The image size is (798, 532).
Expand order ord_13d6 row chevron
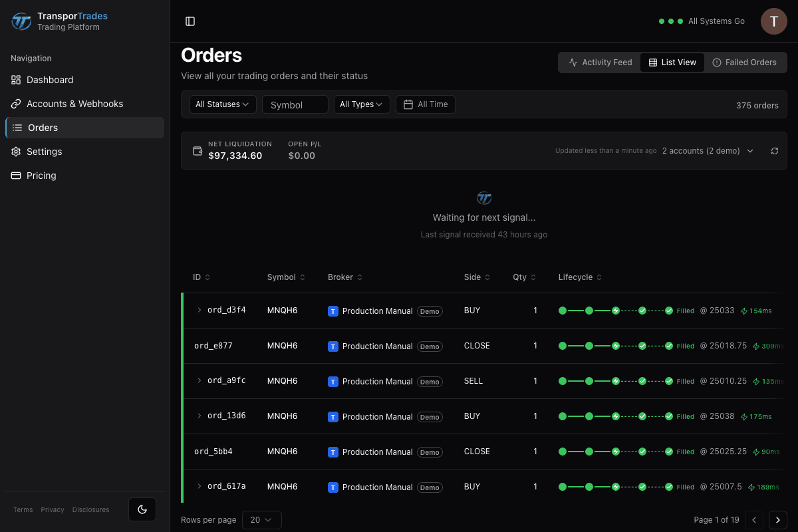tap(199, 416)
